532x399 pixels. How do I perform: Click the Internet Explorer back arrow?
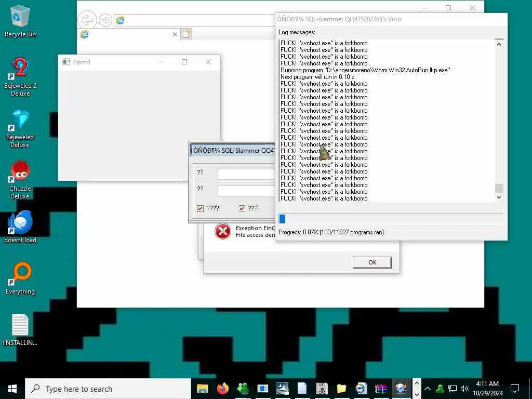(x=87, y=20)
